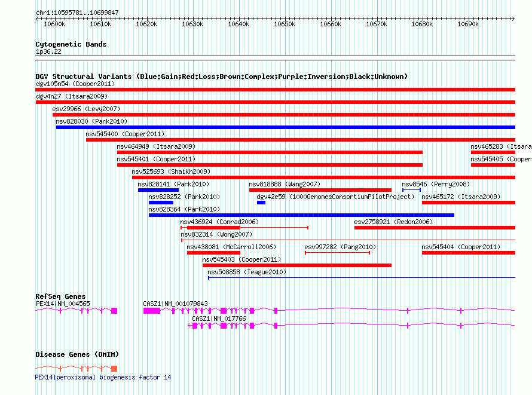Open PEX14 peroxisomal biogenesis factor 14 link
Screen dimensions: 532x395
pos(103,377)
